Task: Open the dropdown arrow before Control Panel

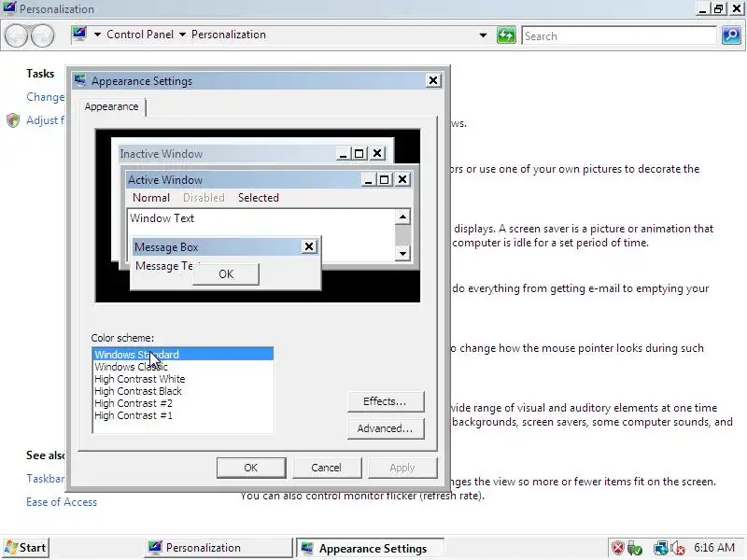Action: [x=97, y=35]
